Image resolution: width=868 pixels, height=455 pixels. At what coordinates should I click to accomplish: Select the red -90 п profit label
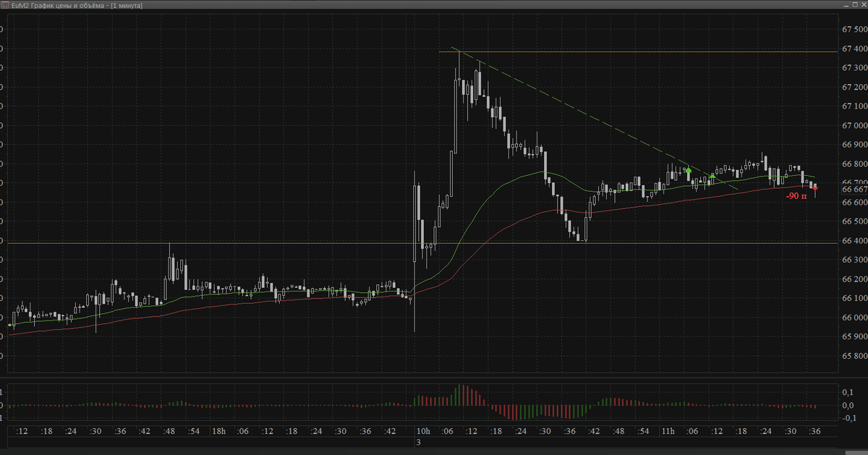tap(796, 195)
